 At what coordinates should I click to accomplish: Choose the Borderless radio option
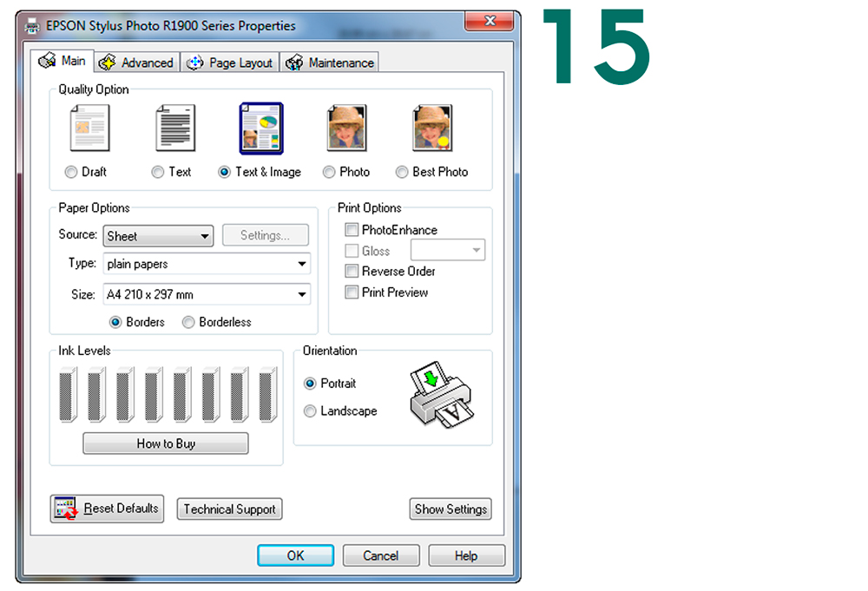(x=188, y=322)
